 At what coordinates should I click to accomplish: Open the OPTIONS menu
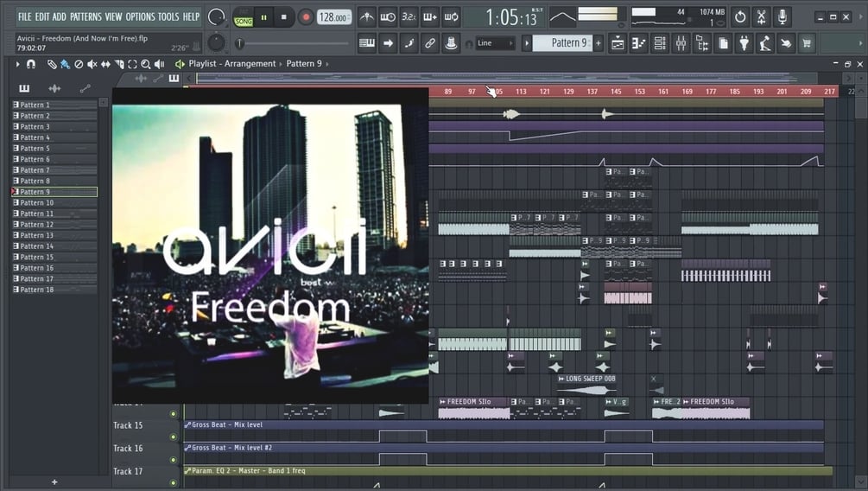pos(140,16)
